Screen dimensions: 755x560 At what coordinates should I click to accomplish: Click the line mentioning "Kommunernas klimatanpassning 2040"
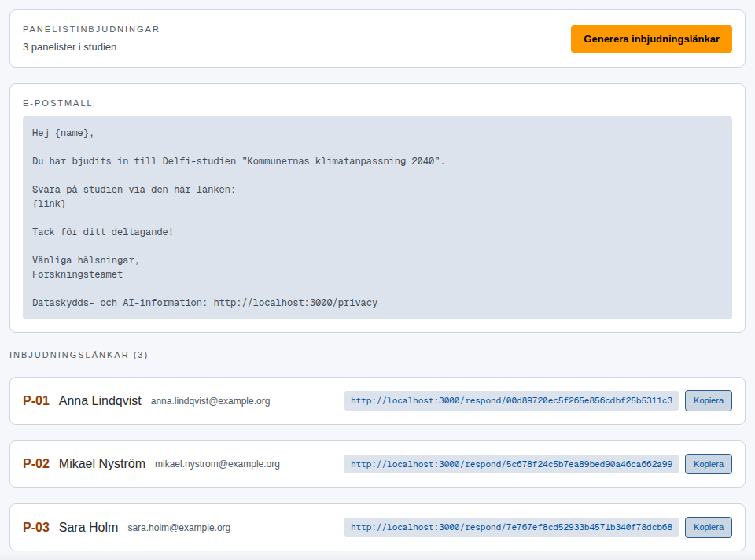pos(238,161)
